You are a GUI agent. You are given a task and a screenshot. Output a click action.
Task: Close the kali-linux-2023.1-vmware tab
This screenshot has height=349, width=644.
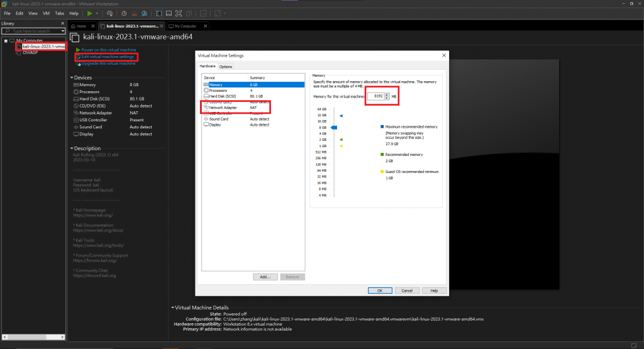click(162, 26)
